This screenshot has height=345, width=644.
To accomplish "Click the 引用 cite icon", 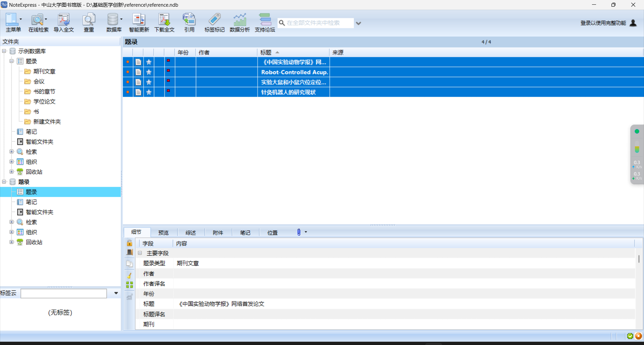I will click(189, 19).
